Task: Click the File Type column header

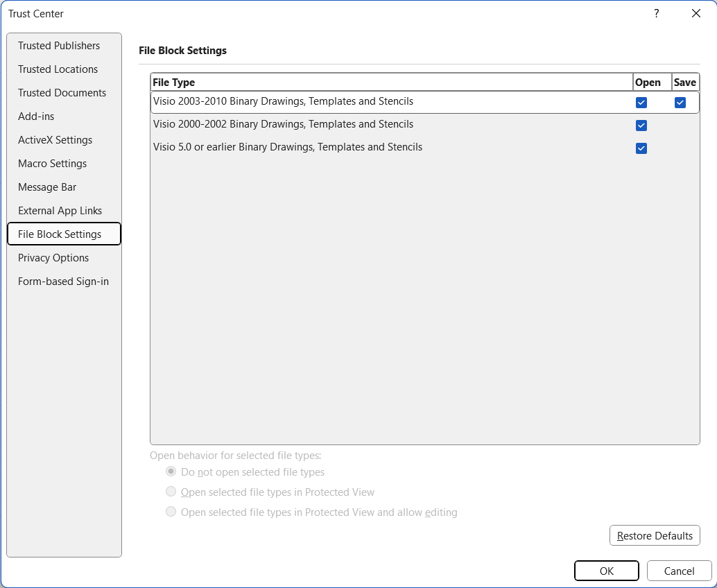Action: tap(391, 83)
